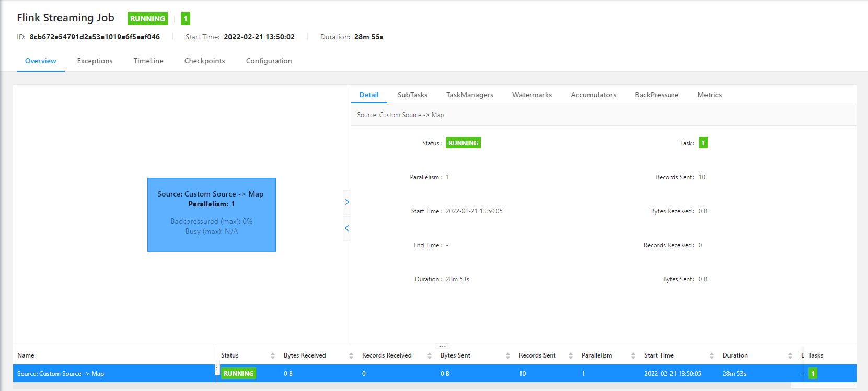Click the job start time 2022-02-21 13:50:02

coord(259,37)
